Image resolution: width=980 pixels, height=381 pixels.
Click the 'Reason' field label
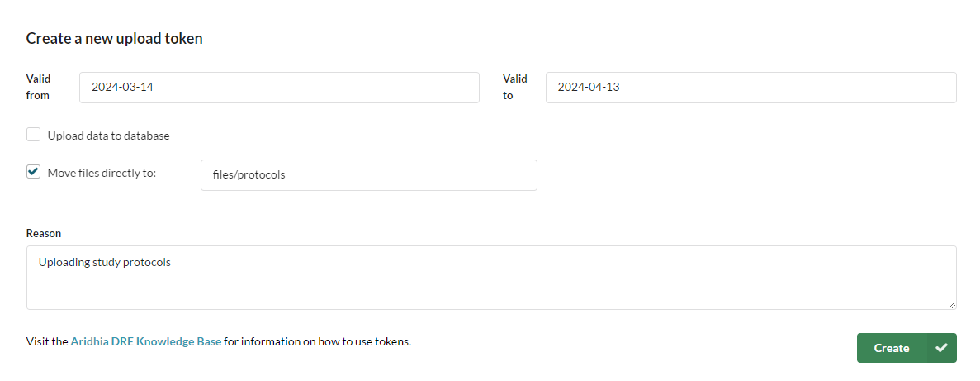point(44,233)
